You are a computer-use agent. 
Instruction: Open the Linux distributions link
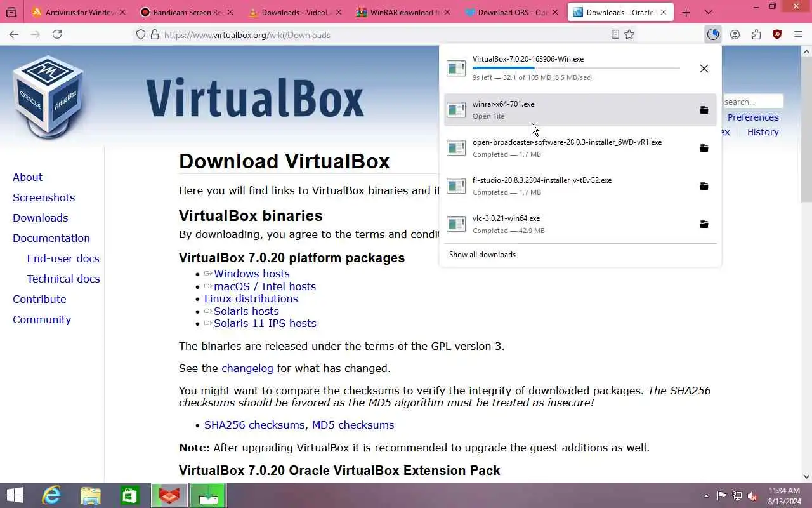(x=251, y=298)
